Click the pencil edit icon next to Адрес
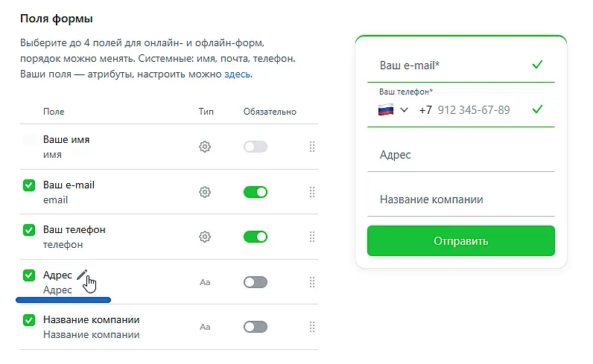 pos(82,275)
